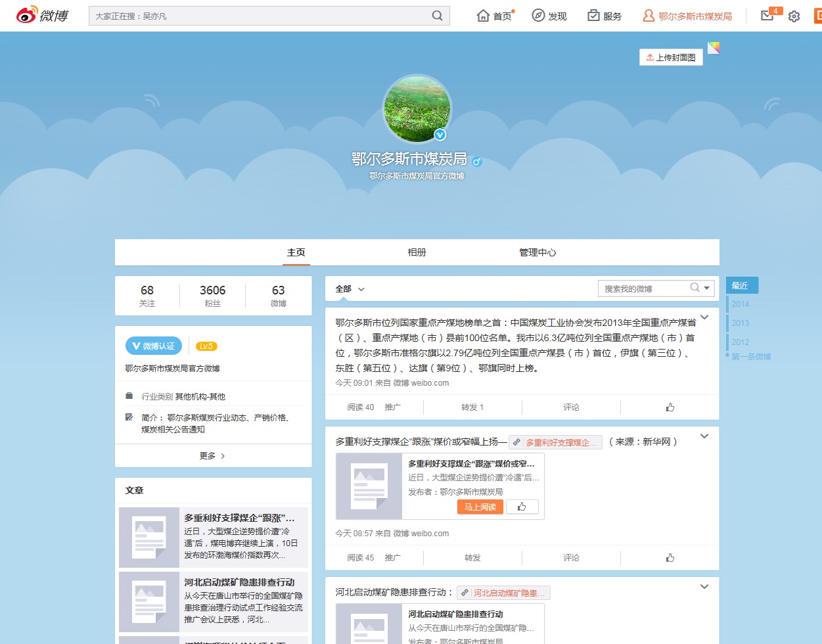Click sidebar thumbnail of 河北启动 article
The image size is (822, 644).
(149, 602)
